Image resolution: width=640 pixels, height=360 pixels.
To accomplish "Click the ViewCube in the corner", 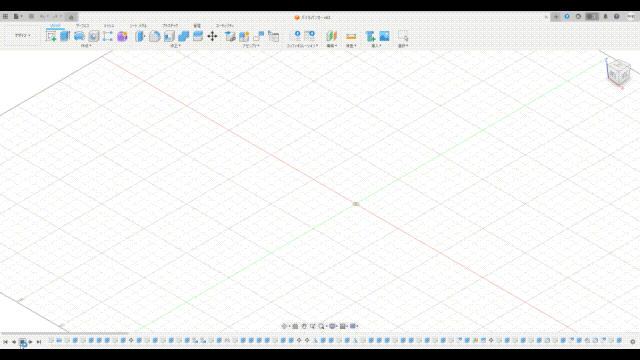I will pos(618,72).
